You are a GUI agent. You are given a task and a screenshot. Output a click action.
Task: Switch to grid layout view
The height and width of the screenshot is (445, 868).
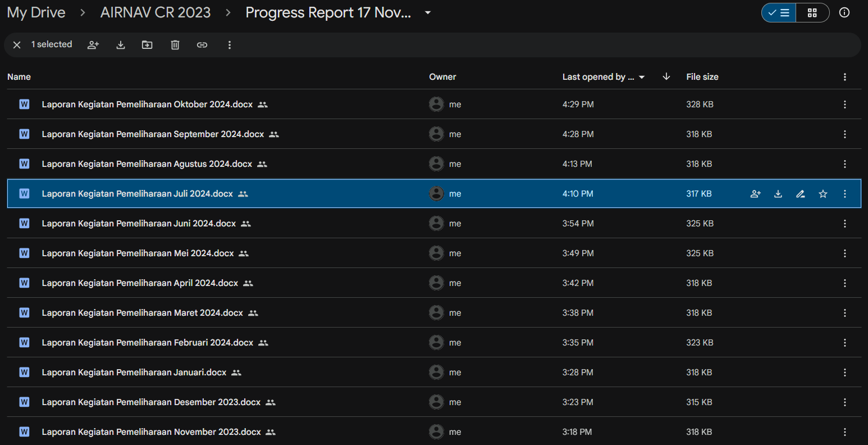coord(812,12)
